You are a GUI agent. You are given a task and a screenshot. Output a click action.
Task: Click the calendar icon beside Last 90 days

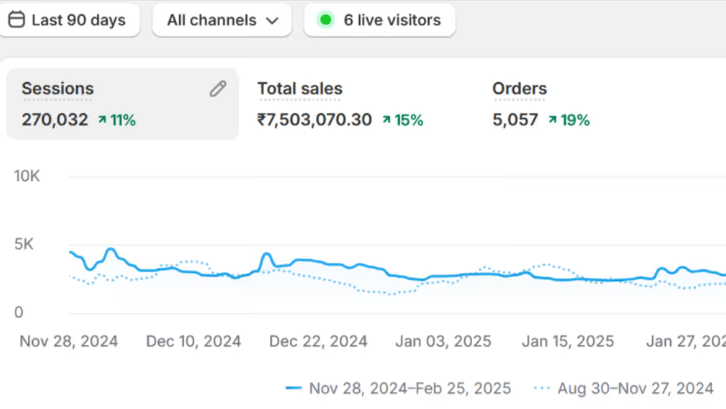(x=14, y=20)
